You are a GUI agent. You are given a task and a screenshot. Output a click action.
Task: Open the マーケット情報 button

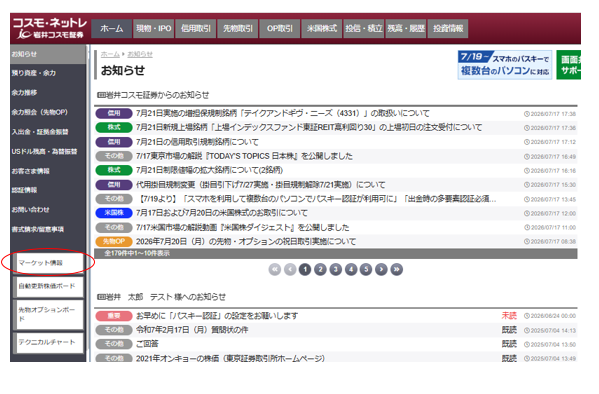(x=49, y=263)
